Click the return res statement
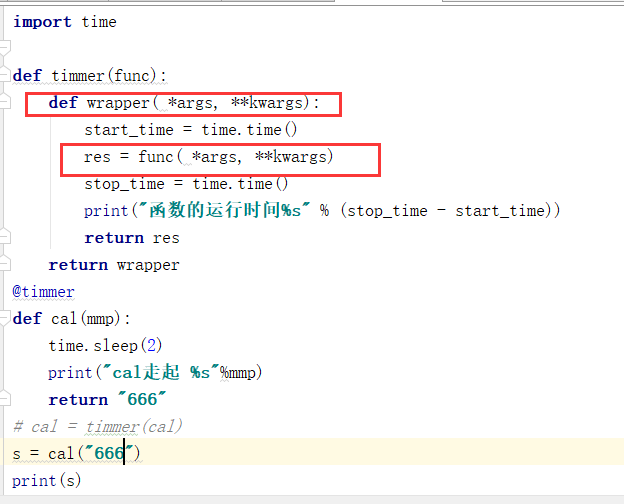This screenshot has height=504, width=624. click(x=132, y=238)
